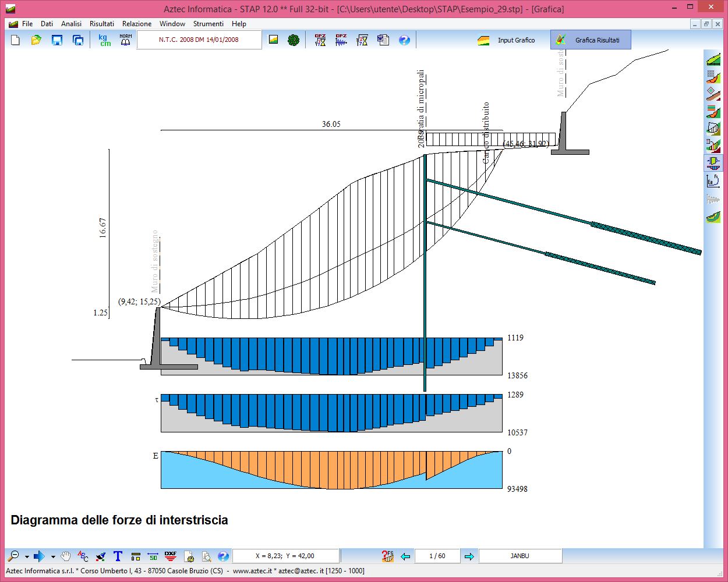
Task: Open the Analisi menu
Action: [71, 24]
